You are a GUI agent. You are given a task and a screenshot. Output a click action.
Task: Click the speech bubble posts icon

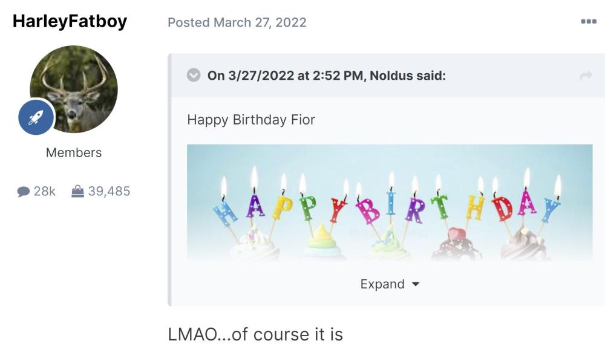point(24,192)
